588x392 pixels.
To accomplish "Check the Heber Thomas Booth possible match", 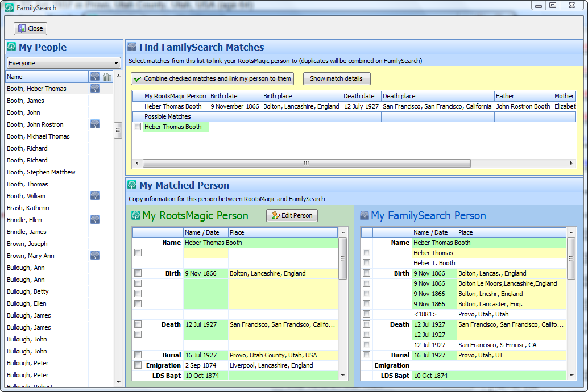I will tap(138, 127).
